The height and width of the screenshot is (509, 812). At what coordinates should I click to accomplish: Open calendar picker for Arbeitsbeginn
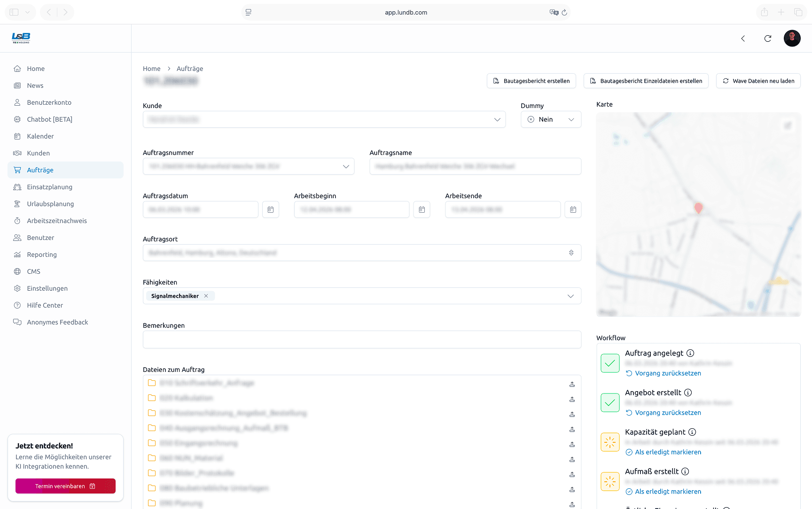(422, 209)
